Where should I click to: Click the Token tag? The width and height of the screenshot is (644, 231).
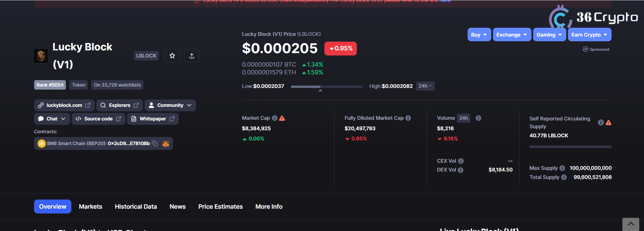[x=79, y=85]
